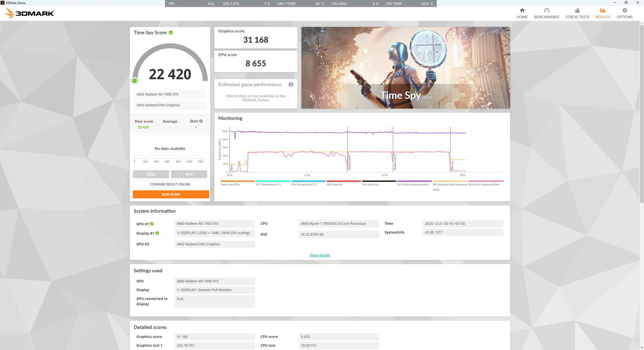Click the AMD Ryzen 7 7800X3D CPU field
This screenshot has height=350, width=644.
(x=339, y=224)
